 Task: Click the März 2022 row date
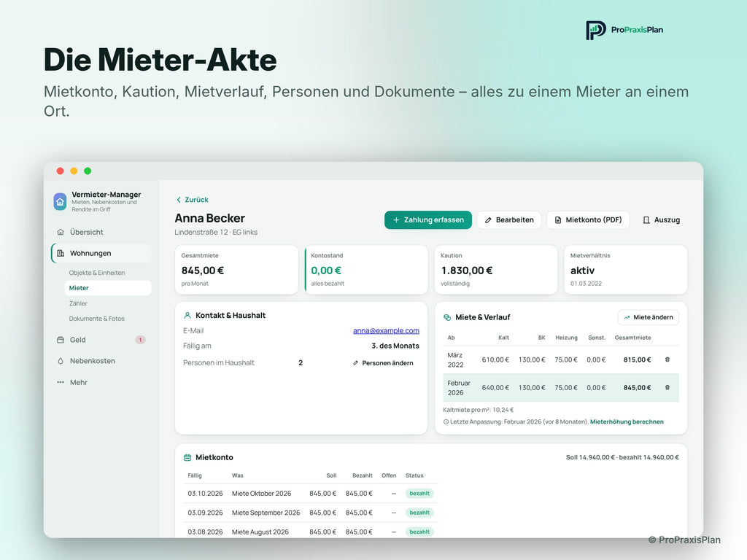pyautogui.click(x=455, y=359)
